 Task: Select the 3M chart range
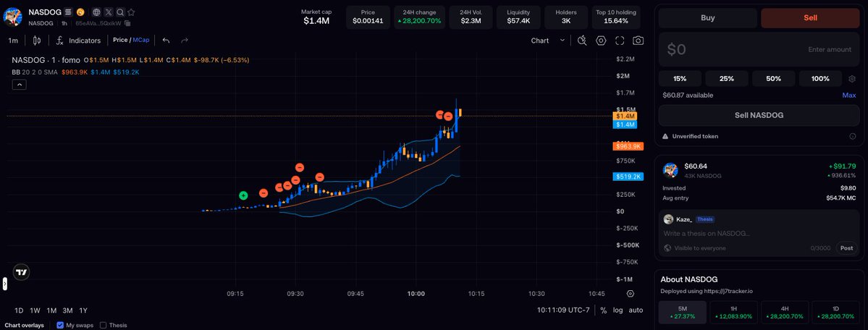point(67,310)
